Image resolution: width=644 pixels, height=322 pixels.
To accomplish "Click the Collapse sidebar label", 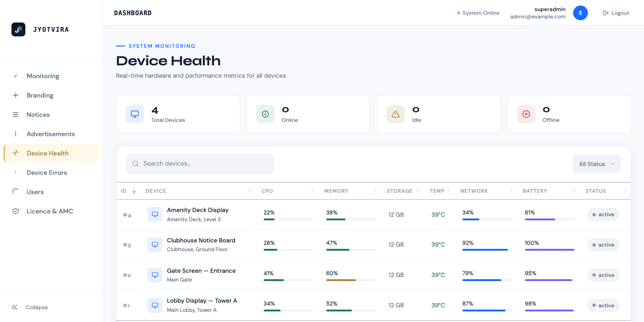I will click(x=37, y=307).
